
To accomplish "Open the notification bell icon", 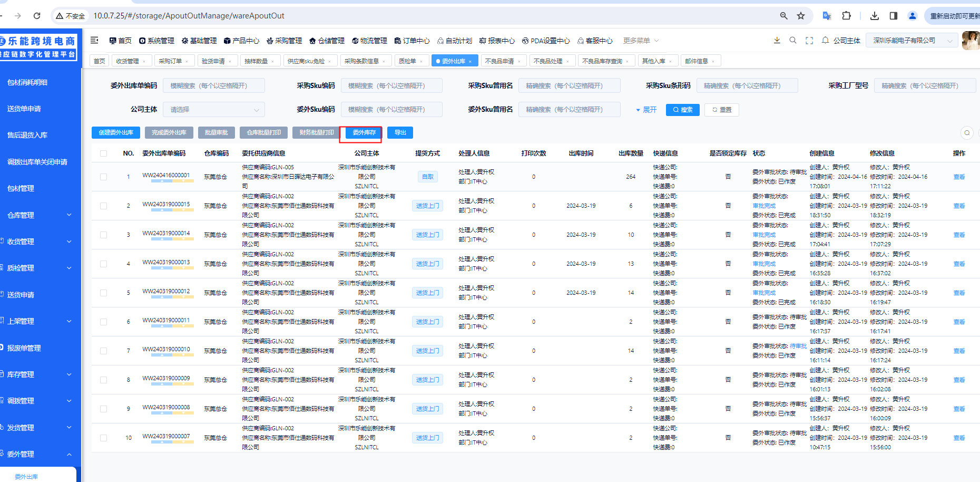I will (x=825, y=41).
